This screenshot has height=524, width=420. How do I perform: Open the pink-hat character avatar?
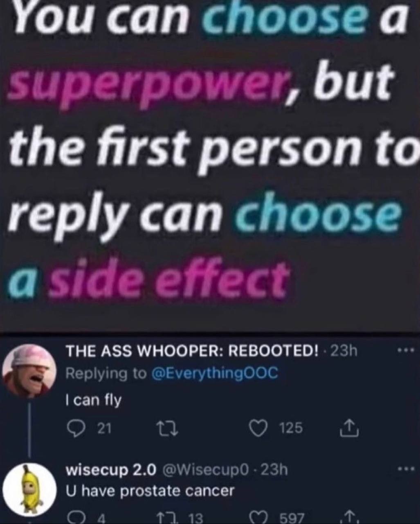point(29,370)
